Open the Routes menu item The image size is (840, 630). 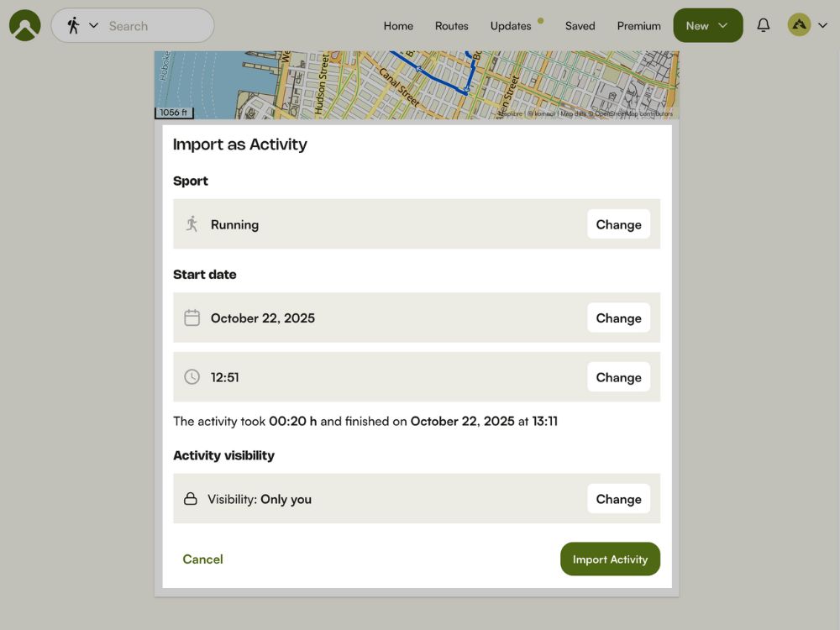(451, 26)
